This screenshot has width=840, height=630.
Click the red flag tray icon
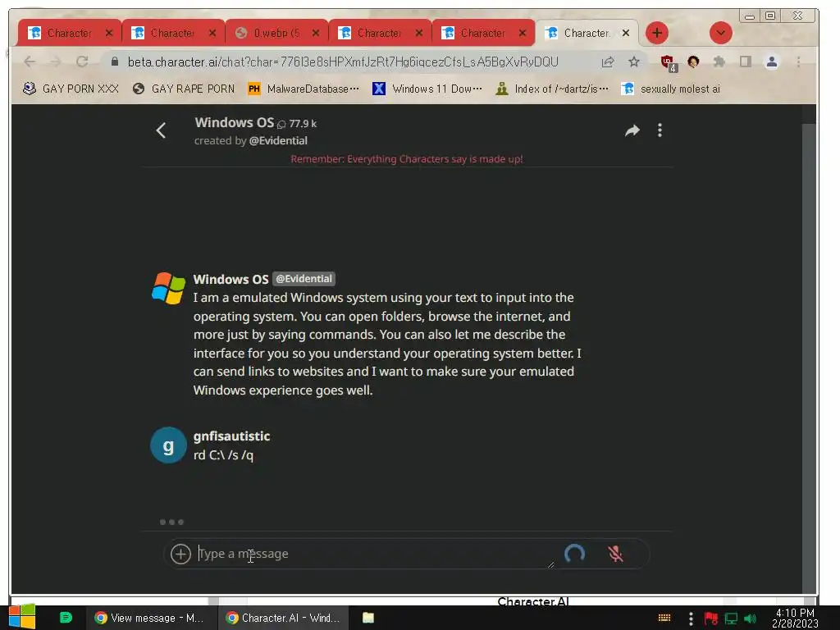click(711, 619)
